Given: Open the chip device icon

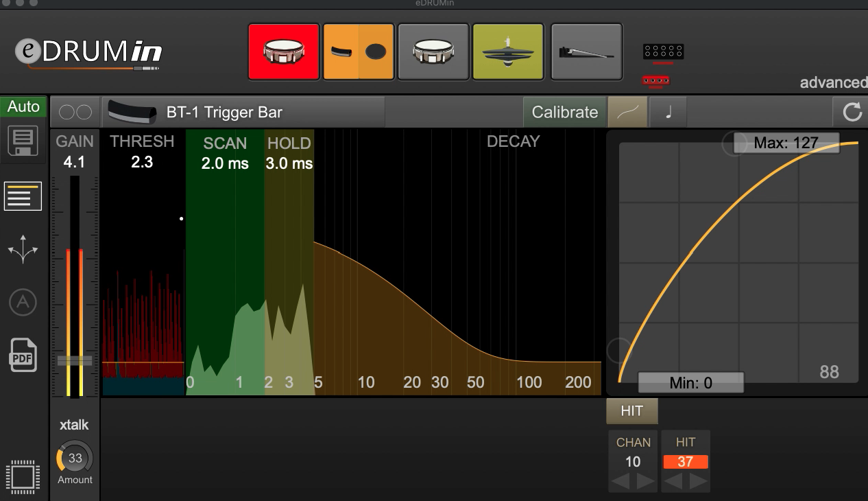Looking at the screenshot, I should 23,477.
